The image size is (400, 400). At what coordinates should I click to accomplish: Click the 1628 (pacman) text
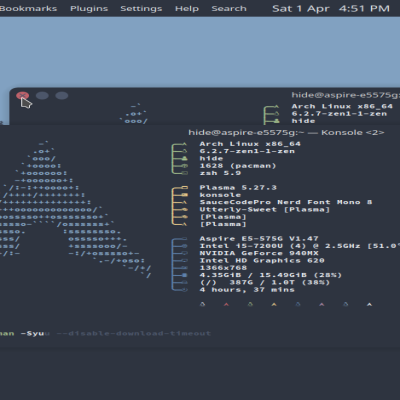(238, 166)
